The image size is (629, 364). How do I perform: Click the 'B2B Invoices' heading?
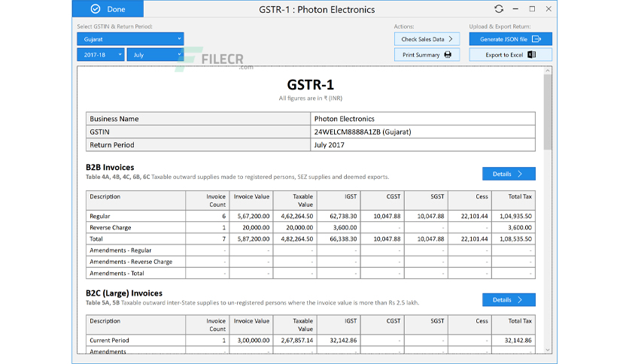110,167
